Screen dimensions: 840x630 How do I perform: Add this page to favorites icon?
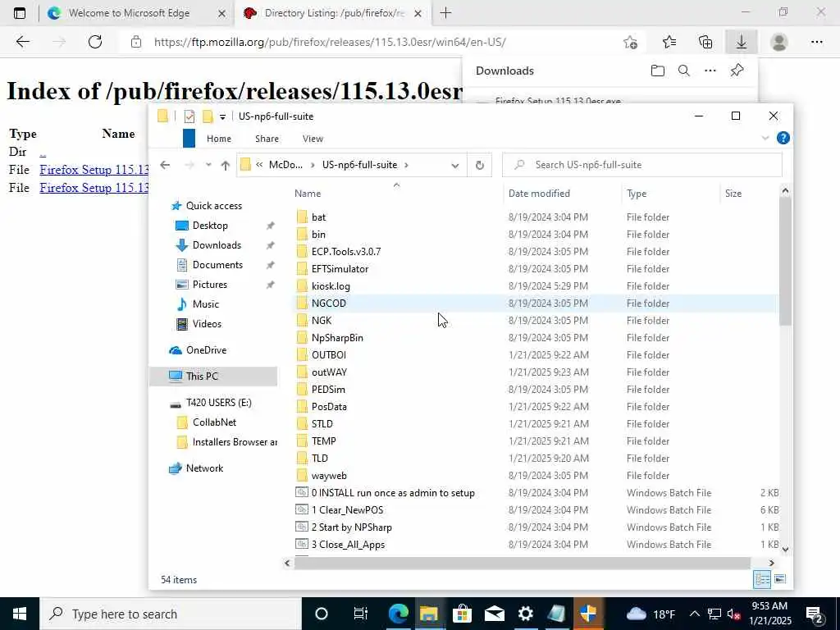(631, 42)
